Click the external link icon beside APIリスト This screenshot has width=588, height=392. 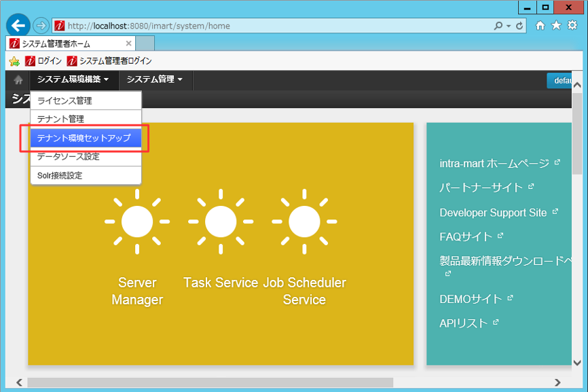[x=496, y=322]
